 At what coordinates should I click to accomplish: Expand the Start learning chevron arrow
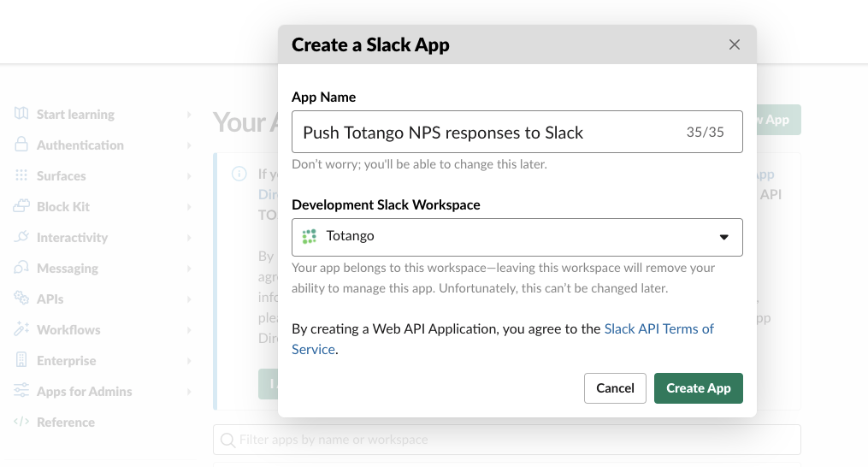click(x=189, y=115)
